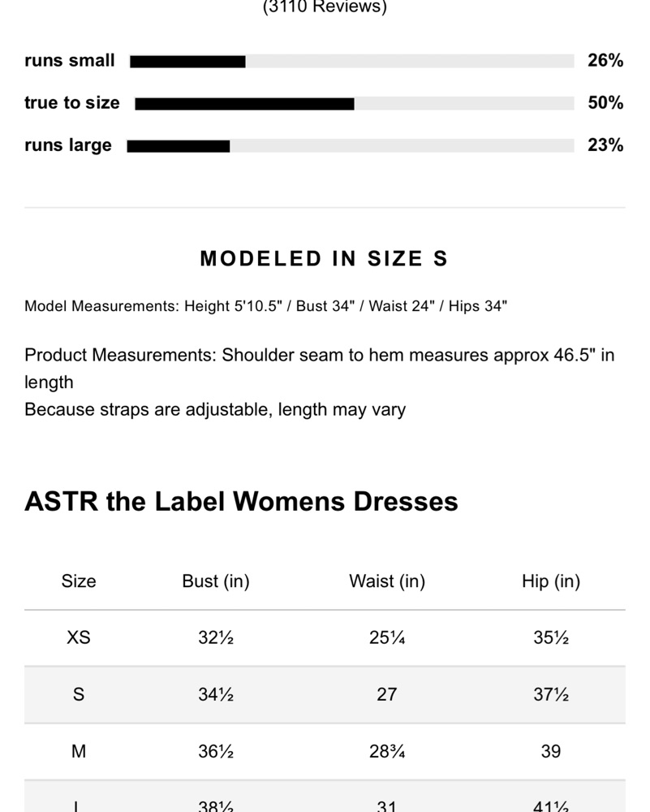Click the Size column header
650x812 pixels.
point(79,581)
